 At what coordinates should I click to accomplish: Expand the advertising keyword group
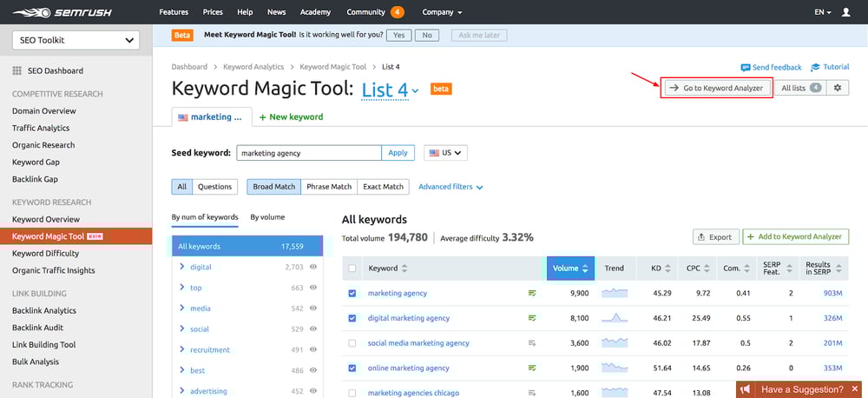pyautogui.click(x=182, y=391)
